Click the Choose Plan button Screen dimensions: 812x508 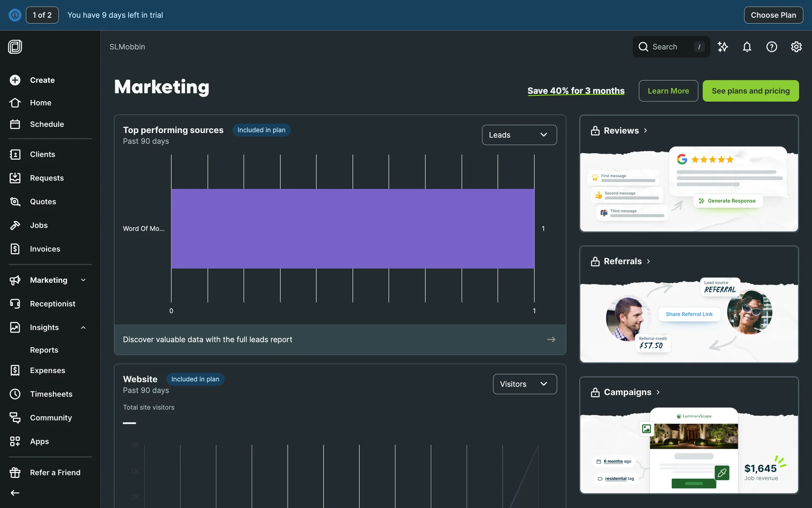pos(773,15)
